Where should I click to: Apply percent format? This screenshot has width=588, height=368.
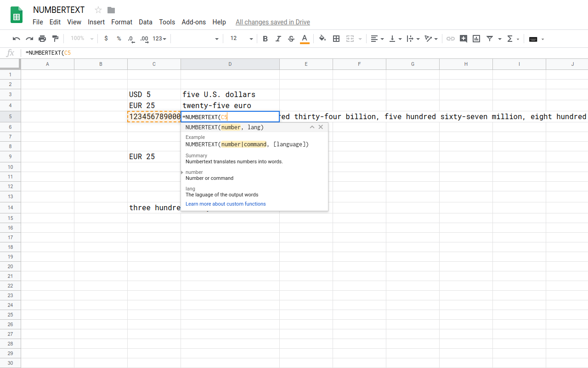119,39
